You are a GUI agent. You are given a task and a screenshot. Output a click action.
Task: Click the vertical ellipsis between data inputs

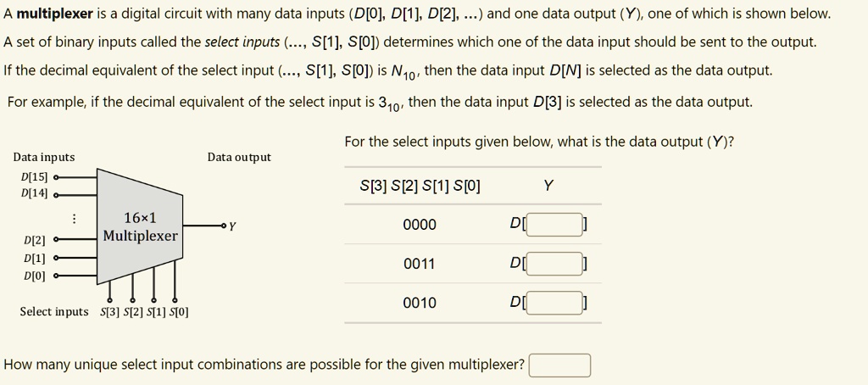point(72,219)
